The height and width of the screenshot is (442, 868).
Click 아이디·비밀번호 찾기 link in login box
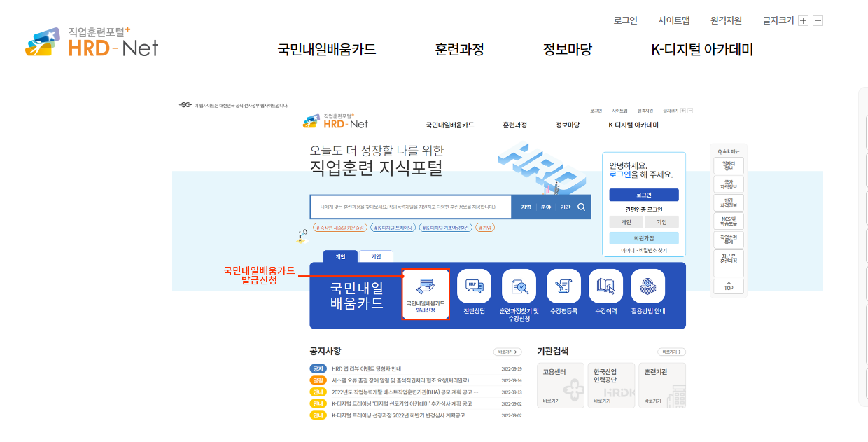[x=643, y=250]
